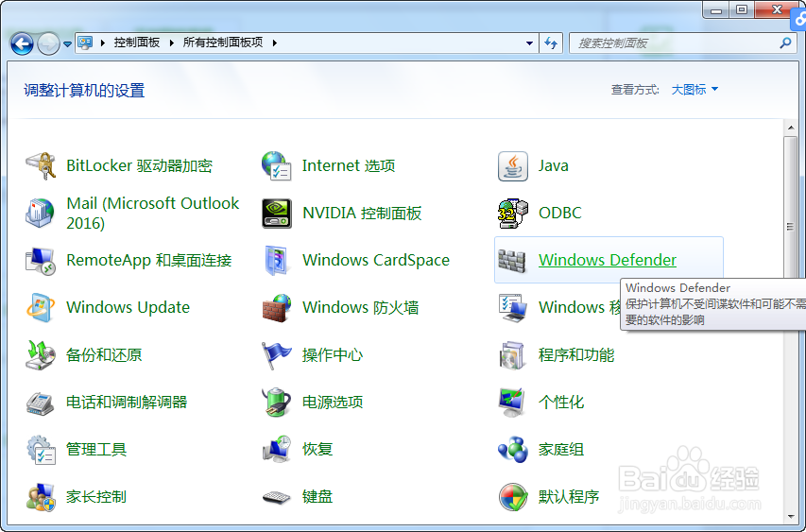Click the 程序和功能 icon
The width and height of the screenshot is (806, 532).
512,355
